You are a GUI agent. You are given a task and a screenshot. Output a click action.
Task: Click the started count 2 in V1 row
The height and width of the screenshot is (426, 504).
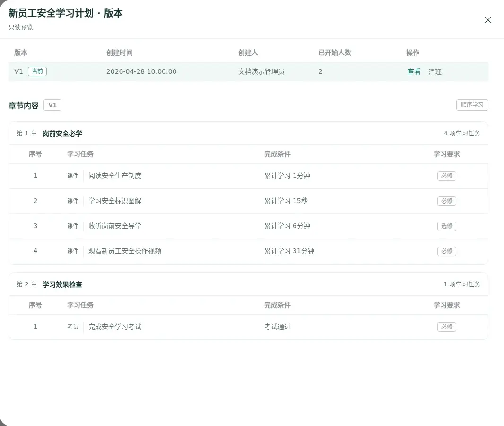click(x=320, y=71)
